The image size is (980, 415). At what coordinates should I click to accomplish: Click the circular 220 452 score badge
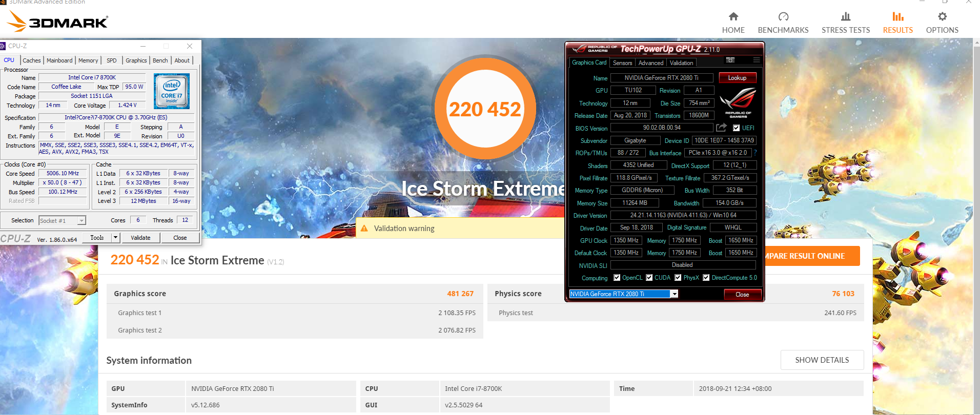485,109
